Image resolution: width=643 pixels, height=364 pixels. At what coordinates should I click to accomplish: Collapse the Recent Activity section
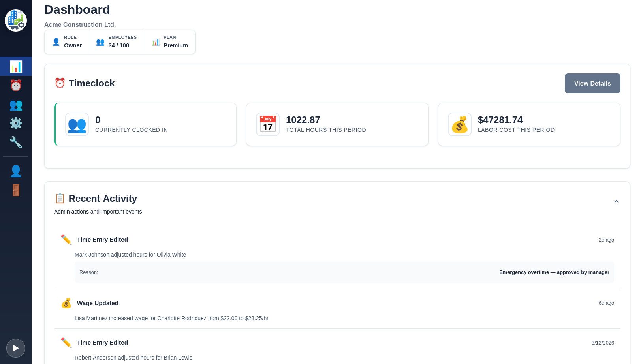tap(617, 201)
